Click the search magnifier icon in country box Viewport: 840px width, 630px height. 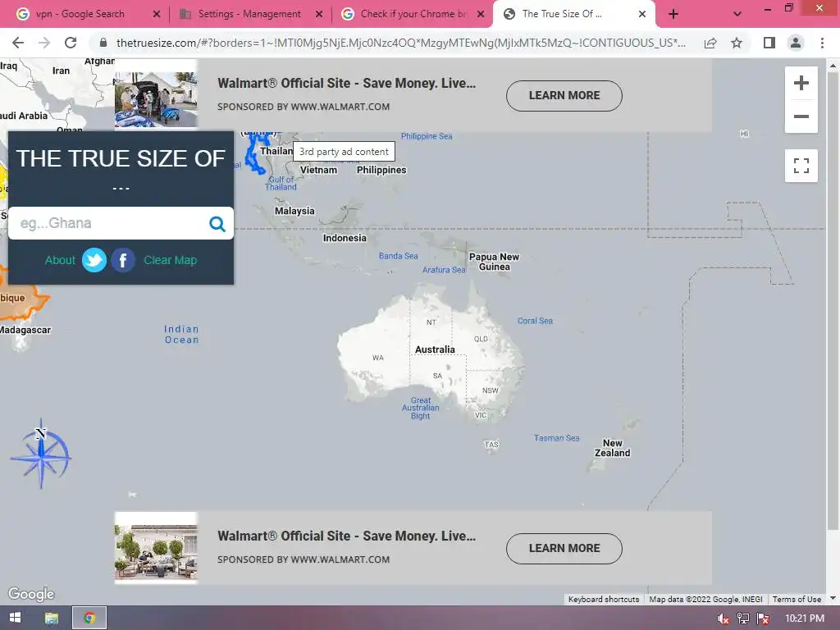217,223
